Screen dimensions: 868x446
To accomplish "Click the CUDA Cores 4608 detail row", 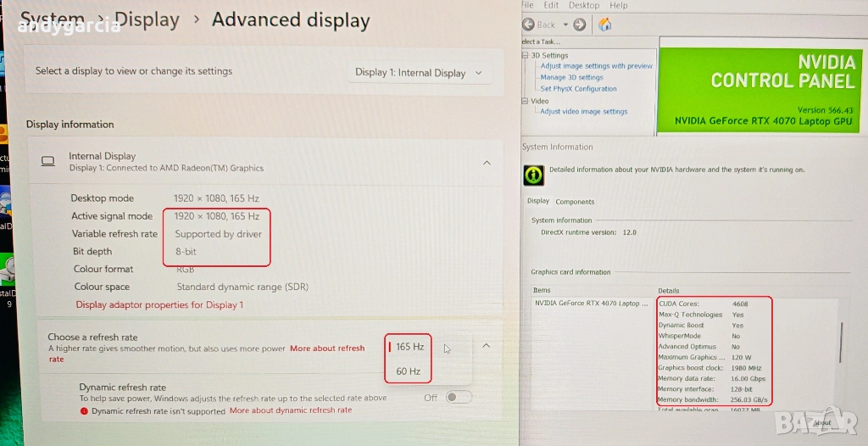I will (x=703, y=304).
